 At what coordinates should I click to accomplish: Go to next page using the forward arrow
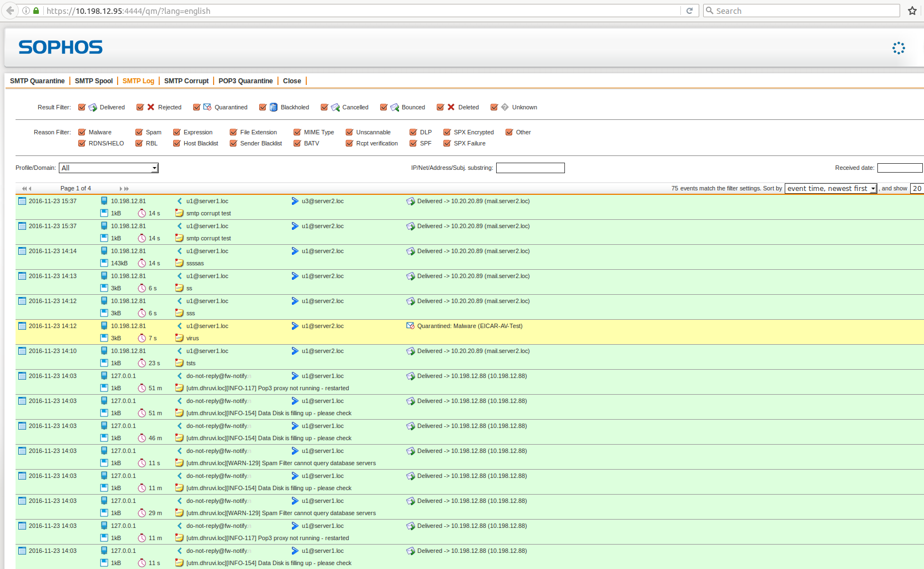pyautogui.click(x=121, y=189)
